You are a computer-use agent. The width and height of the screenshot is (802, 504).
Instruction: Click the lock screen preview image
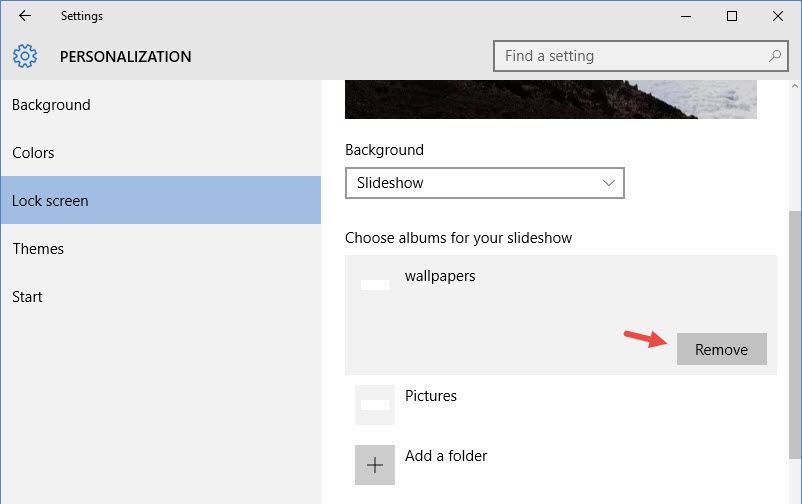(551, 99)
